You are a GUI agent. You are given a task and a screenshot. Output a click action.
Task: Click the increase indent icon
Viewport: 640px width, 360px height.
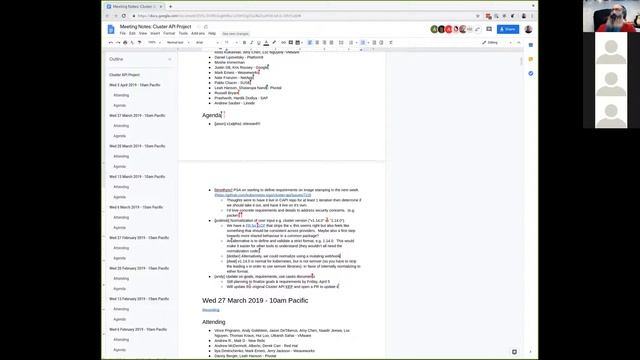(381, 42)
